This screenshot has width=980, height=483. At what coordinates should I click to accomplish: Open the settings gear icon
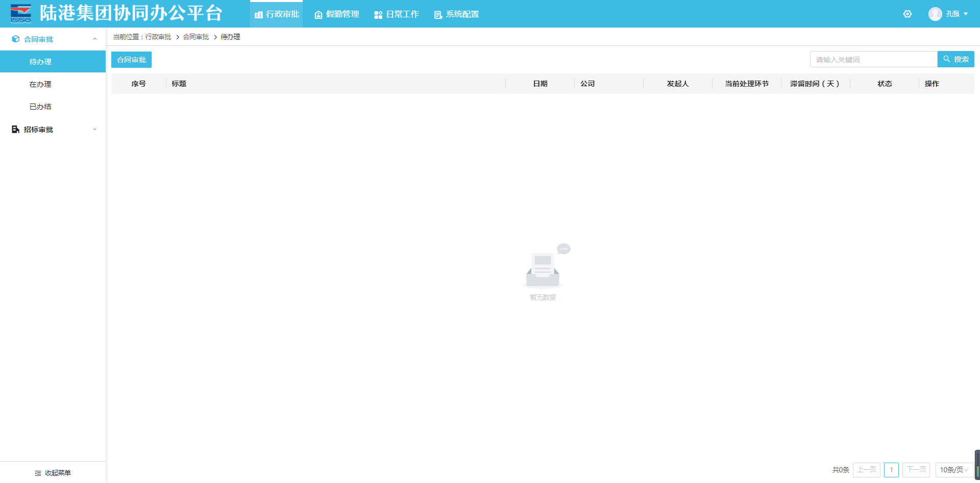[908, 14]
